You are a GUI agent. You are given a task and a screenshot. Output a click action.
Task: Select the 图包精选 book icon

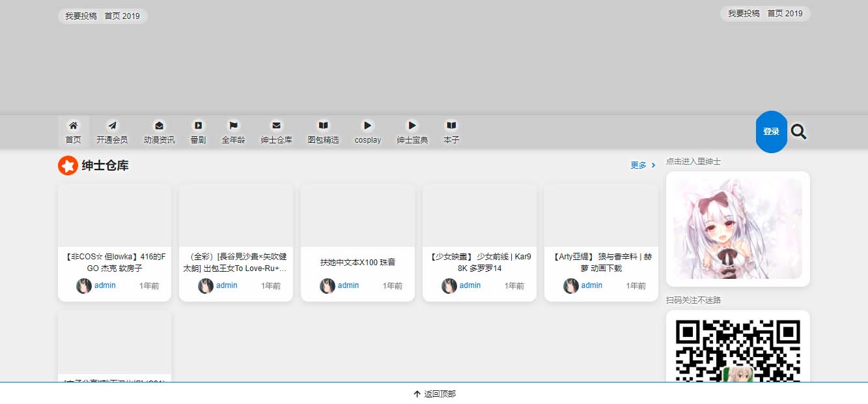323,125
